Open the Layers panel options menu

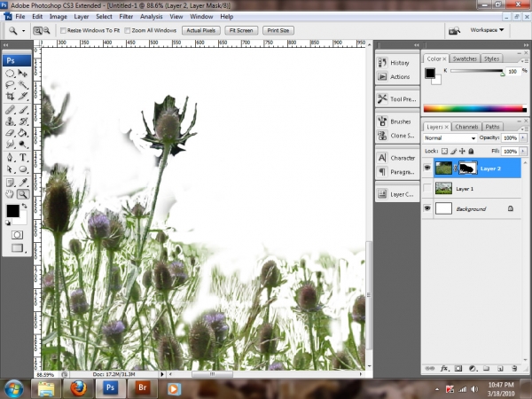[524, 129]
